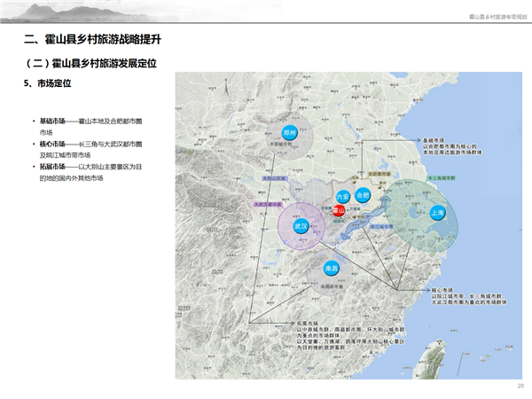Click the page number 20

click(520, 386)
